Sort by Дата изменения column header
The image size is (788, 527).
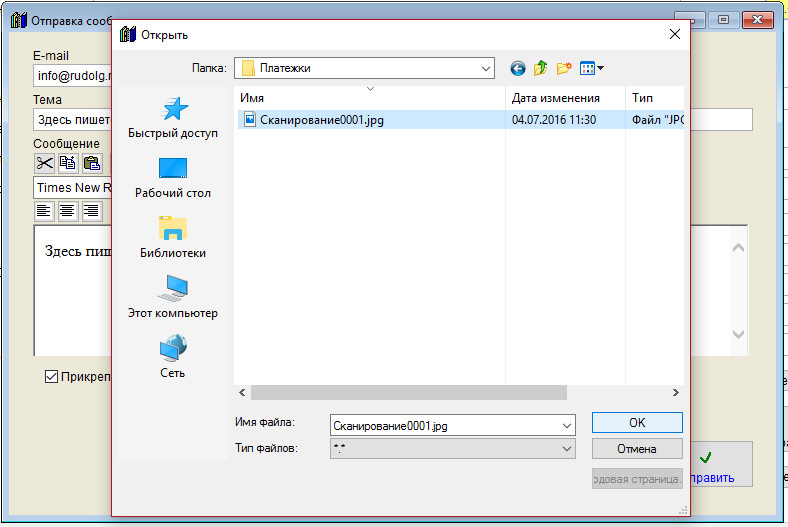click(565, 98)
